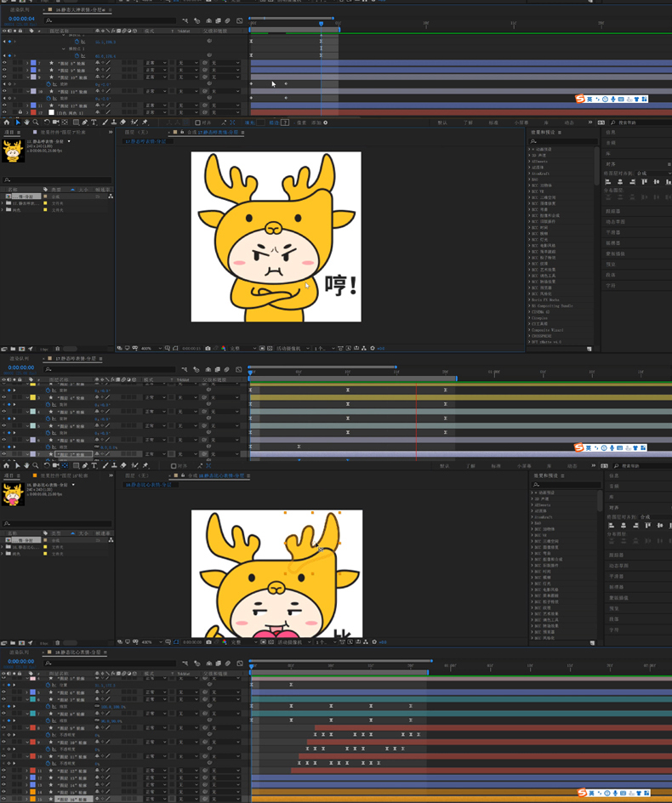Open 合成 align-to dropdown beside the 哼! preview
Image resolution: width=672 pixels, height=803 pixels.
(653, 173)
